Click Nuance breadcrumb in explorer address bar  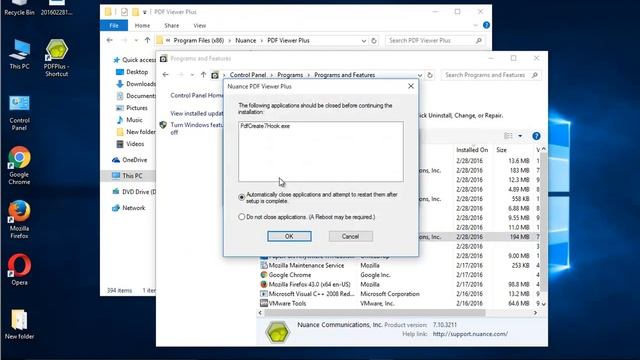tap(246, 40)
